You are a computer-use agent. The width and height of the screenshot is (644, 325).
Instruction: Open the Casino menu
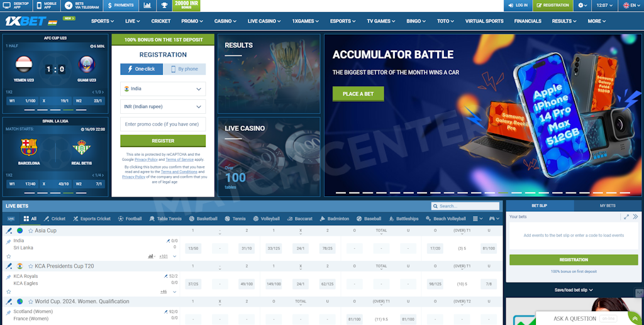pyautogui.click(x=225, y=21)
